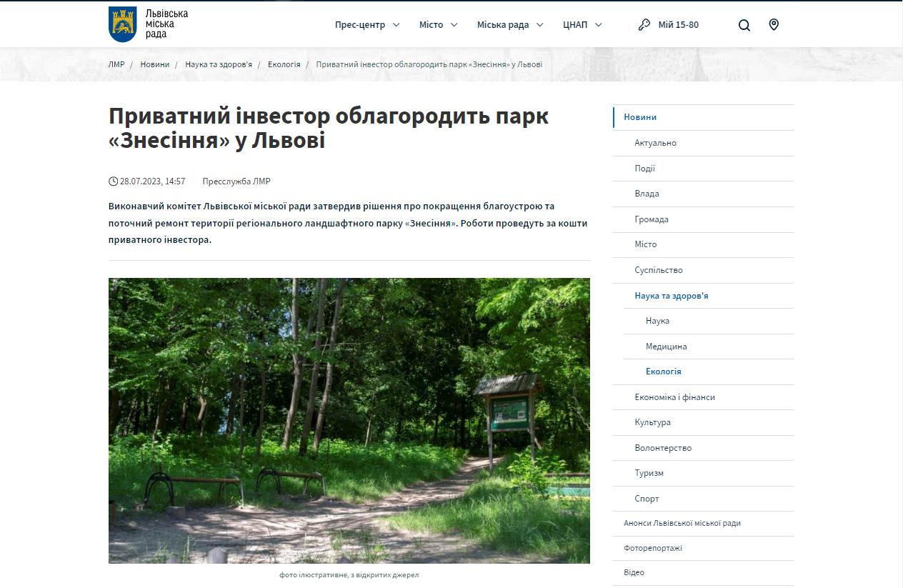Screen dimensions: 903x588
Task: Open the Волонтерство sidebar item
Action: (x=663, y=448)
